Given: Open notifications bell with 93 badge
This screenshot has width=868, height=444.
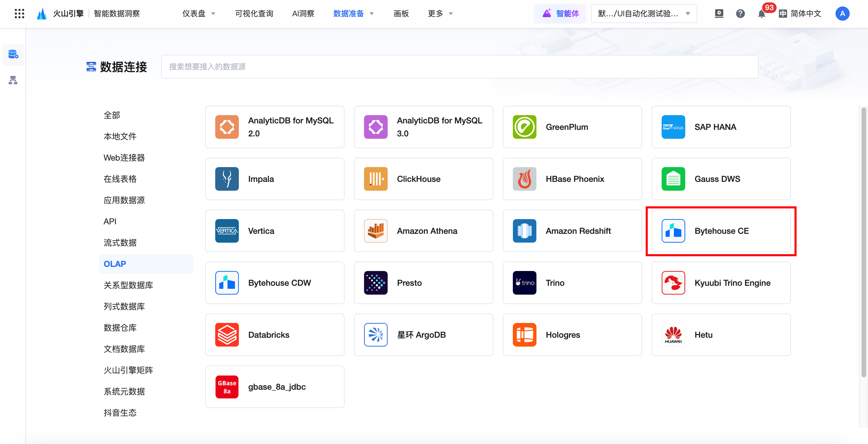Looking at the screenshot, I should coord(761,14).
